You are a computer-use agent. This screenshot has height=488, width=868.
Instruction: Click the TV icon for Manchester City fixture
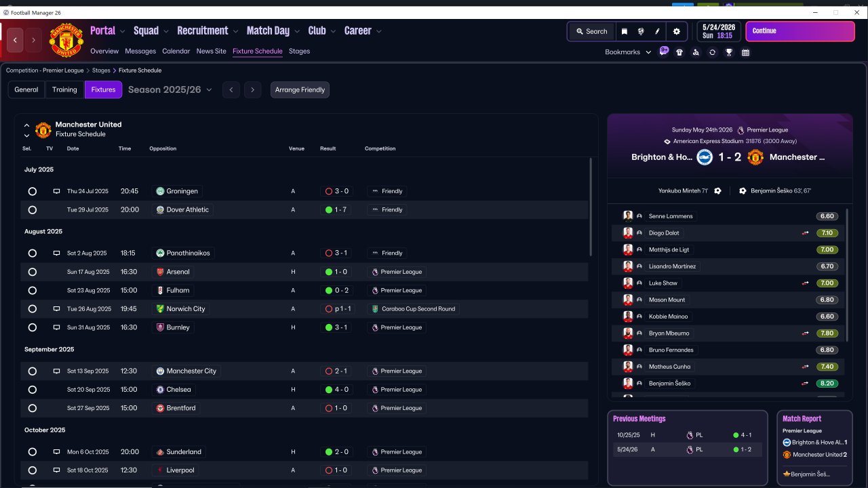(57, 371)
